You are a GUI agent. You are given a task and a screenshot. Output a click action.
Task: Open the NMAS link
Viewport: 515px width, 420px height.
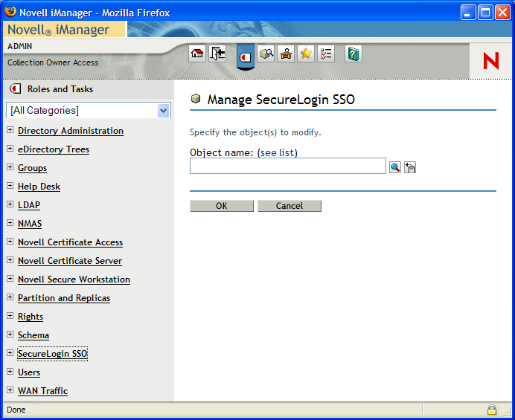tap(30, 224)
